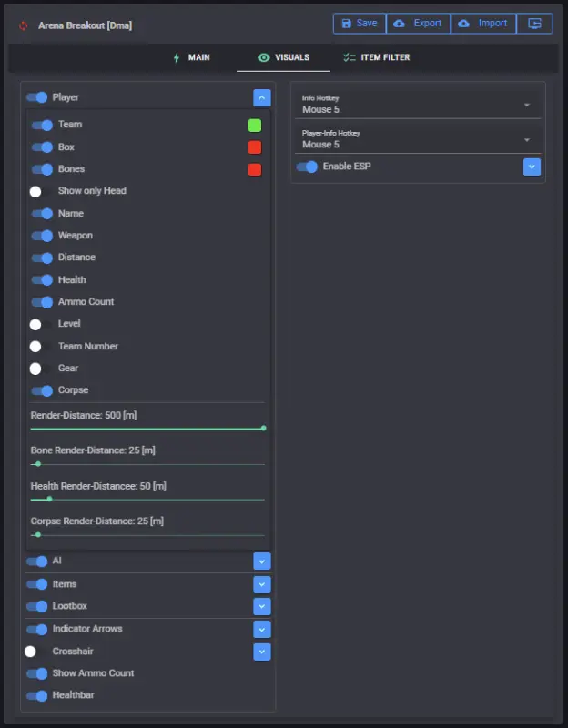
Task: Click the red sync icon beside Arena Breakout title
Action: tap(24, 26)
